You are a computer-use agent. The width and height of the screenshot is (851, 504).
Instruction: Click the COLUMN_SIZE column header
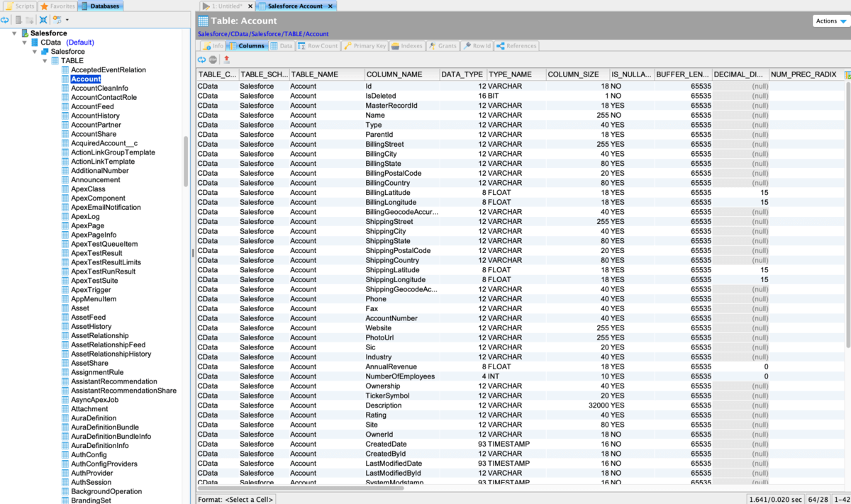pyautogui.click(x=577, y=74)
